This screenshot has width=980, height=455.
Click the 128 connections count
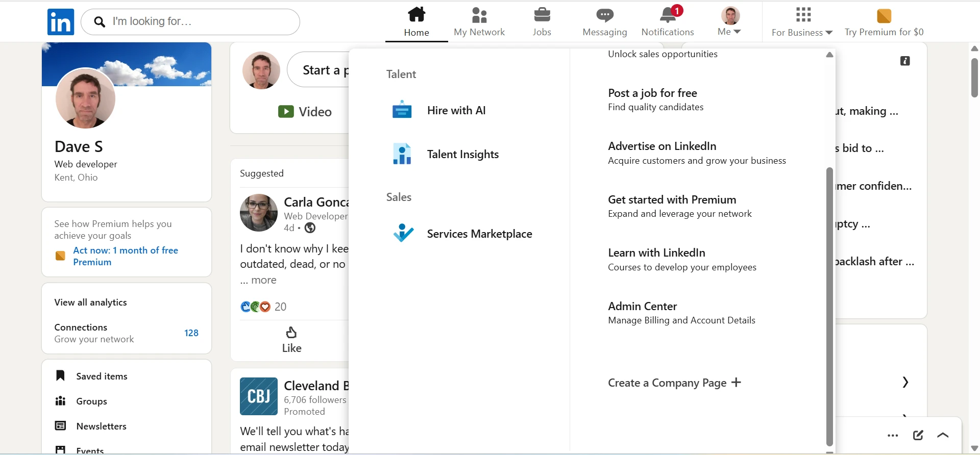point(191,333)
